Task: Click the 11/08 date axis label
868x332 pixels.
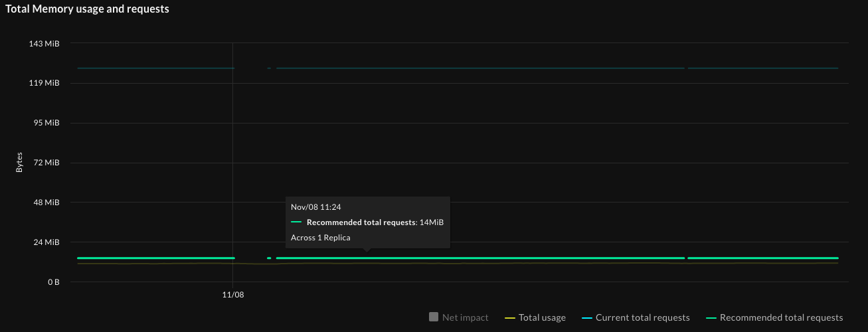Action: coord(233,294)
